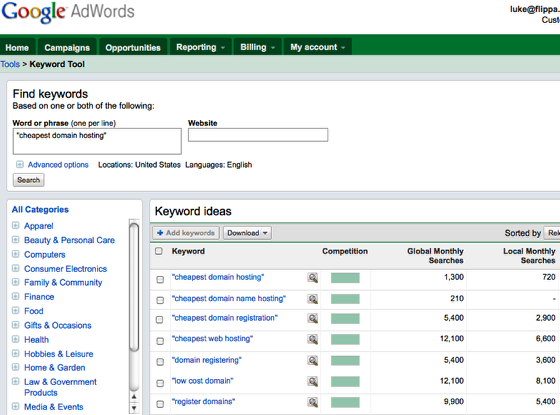Open search insights icon for "cheapest domain hosting"

[312, 278]
